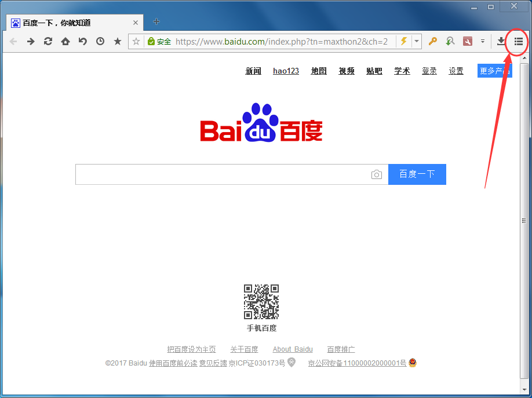
Task: Click the 京ICP证030173号 link
Action: [257, 363]
